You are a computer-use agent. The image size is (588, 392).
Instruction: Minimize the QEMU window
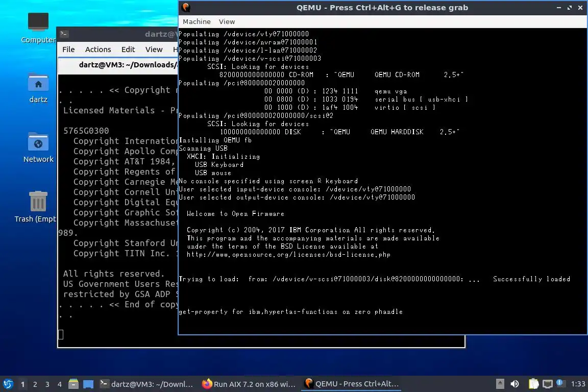click(x=559, y=8)
